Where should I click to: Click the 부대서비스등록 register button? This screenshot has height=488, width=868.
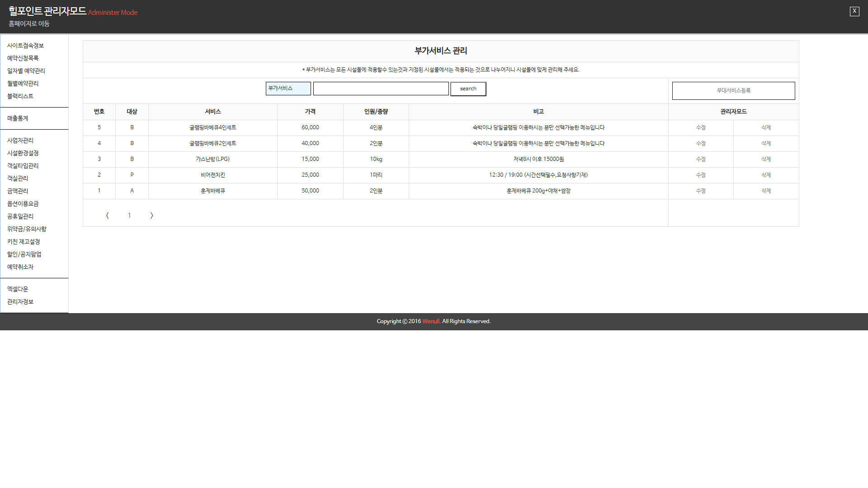click(733, 91)
